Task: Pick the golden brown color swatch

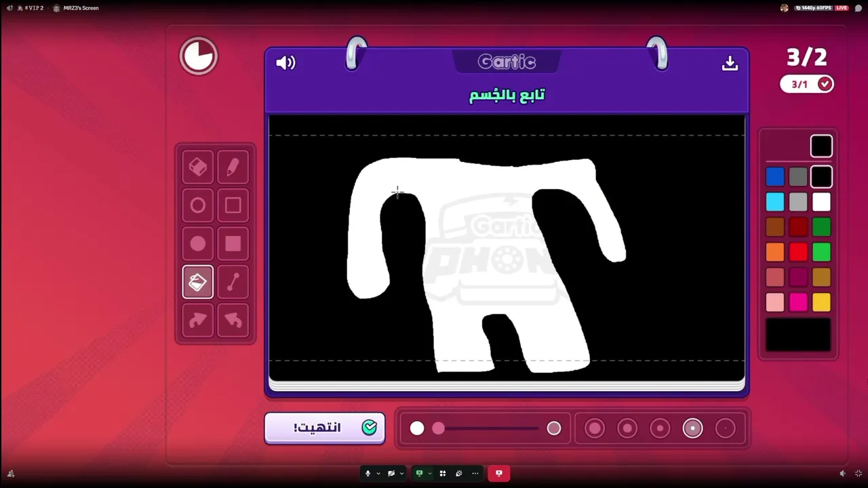Action: [x=821, y=277]
